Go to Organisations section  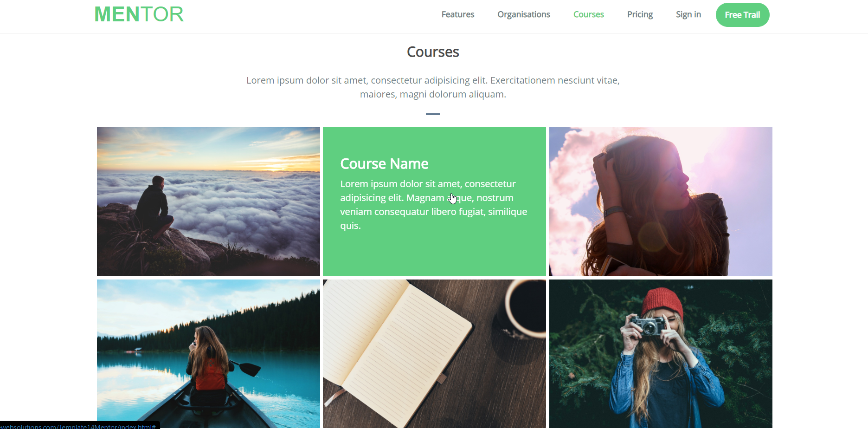tap(523, 14)
